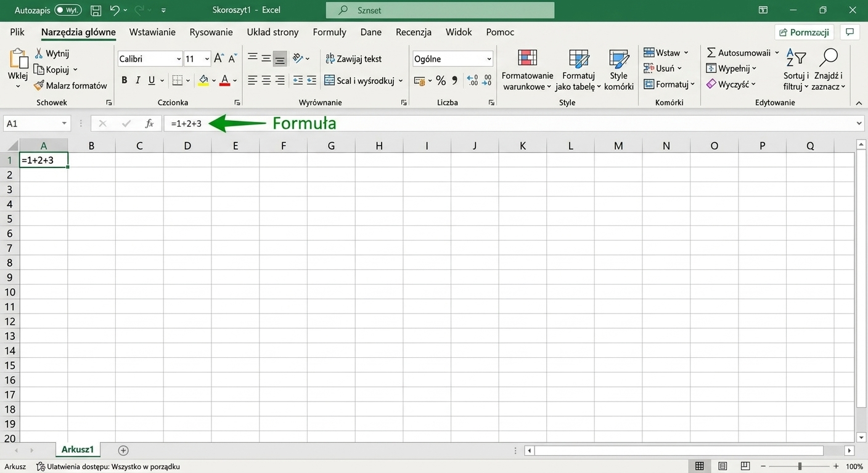The width and height of the screenshot is (868, 473).
Task: Toggle middle vertical alignment
Action: (x=266, y=59)
